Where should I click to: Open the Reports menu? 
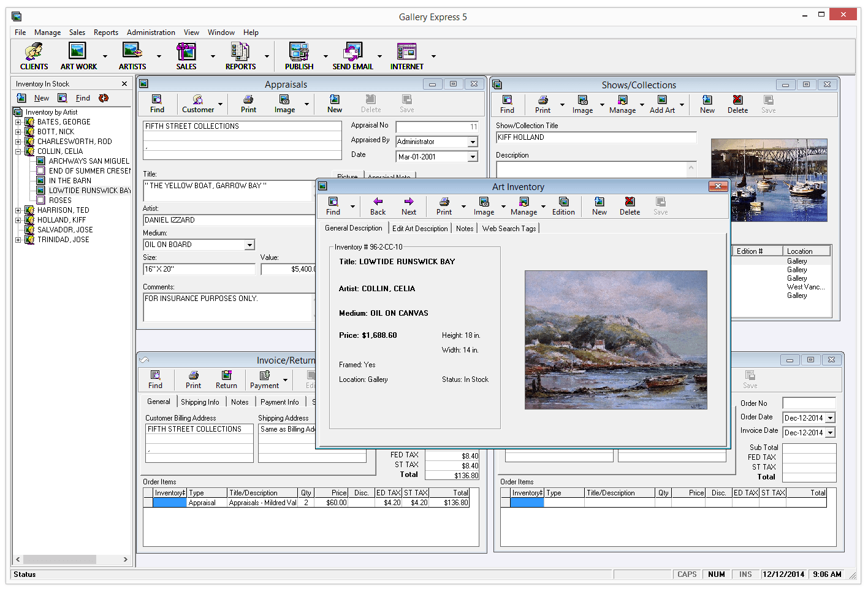coord(105,32)
